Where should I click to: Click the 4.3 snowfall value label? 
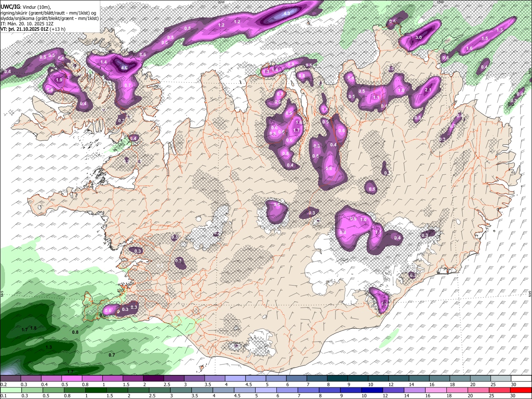pyautogui.click(x=287, y=13)
